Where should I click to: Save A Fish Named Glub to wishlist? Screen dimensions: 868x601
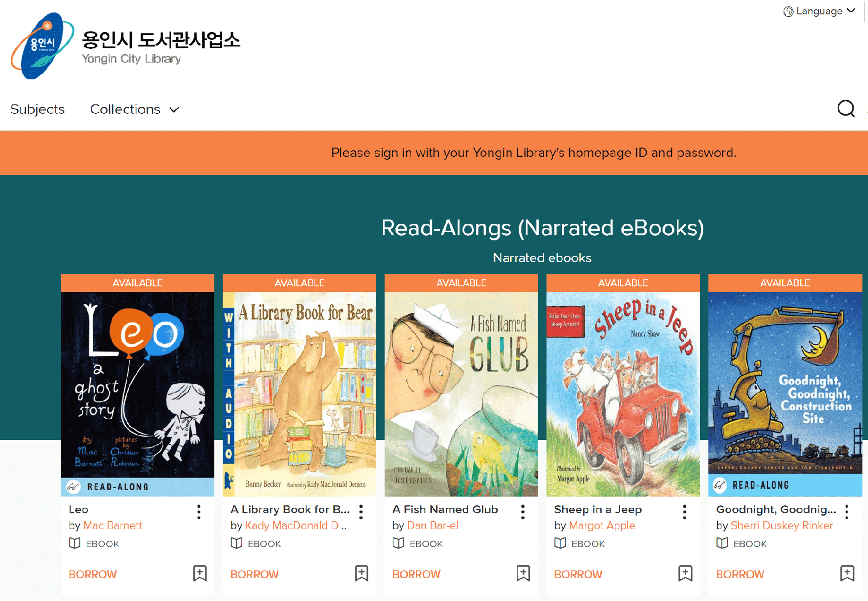(x=523, y=574)
